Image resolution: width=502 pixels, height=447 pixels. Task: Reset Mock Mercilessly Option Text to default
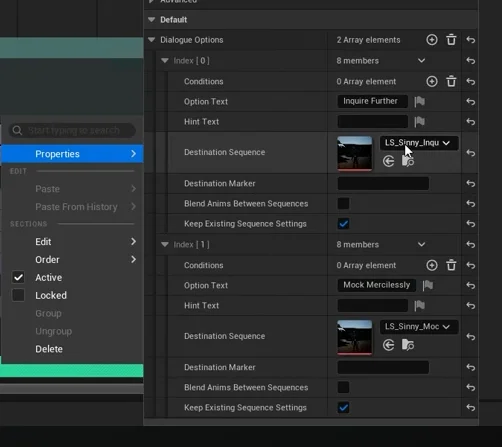(470, 285)
